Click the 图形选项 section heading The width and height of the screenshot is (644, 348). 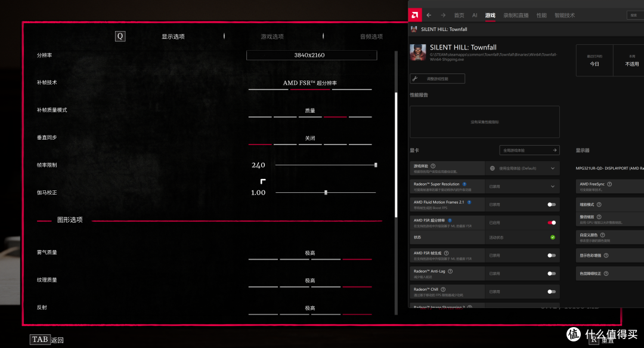[x=70, y=220]
